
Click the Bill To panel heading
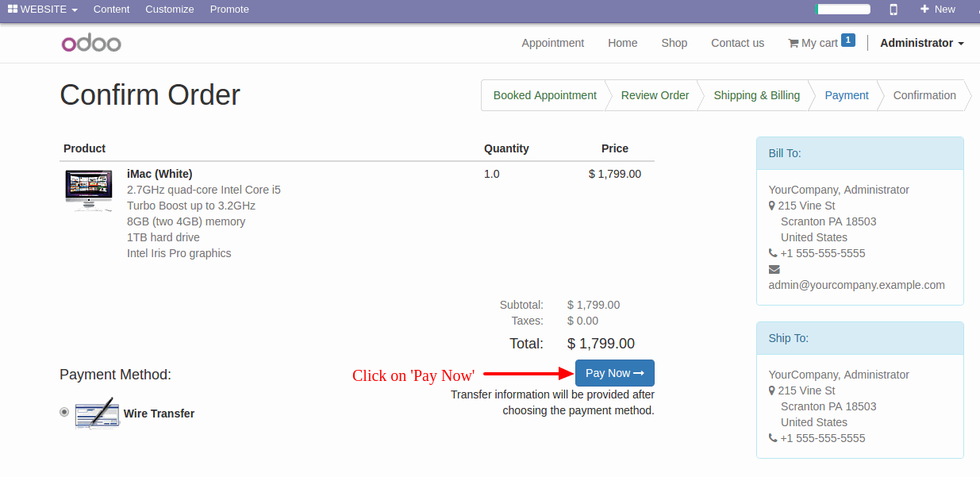(x=860, y=153)
